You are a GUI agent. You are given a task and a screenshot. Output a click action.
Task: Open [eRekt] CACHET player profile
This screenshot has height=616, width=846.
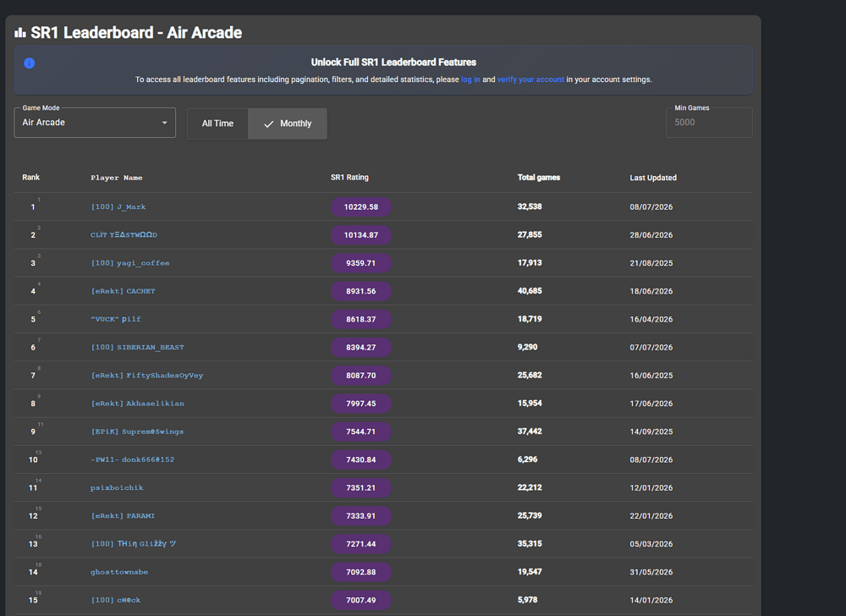[123, 291]
